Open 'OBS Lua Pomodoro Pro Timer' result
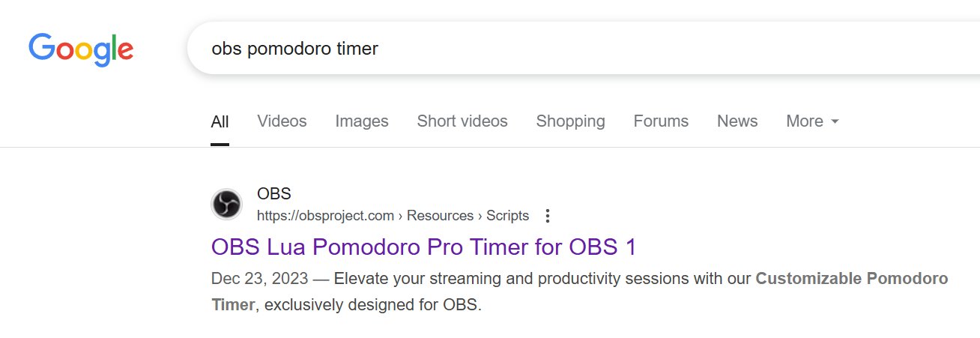980x338 pixels. 423,247
